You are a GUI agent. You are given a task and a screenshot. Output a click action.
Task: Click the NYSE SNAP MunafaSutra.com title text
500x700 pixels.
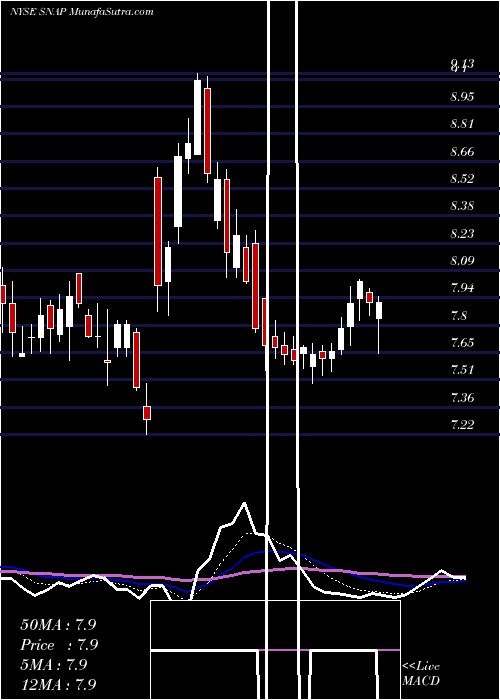point(82,12)
